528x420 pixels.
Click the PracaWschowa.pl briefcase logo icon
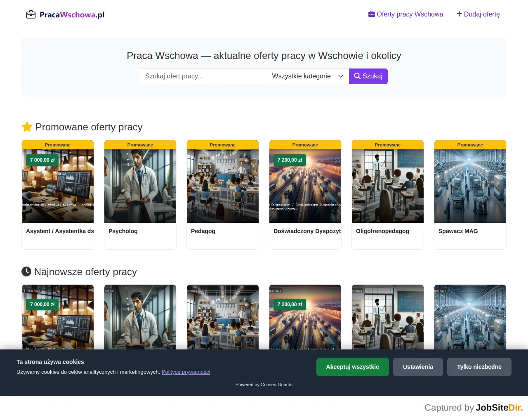pyautogui.click(x=31, y=15)
